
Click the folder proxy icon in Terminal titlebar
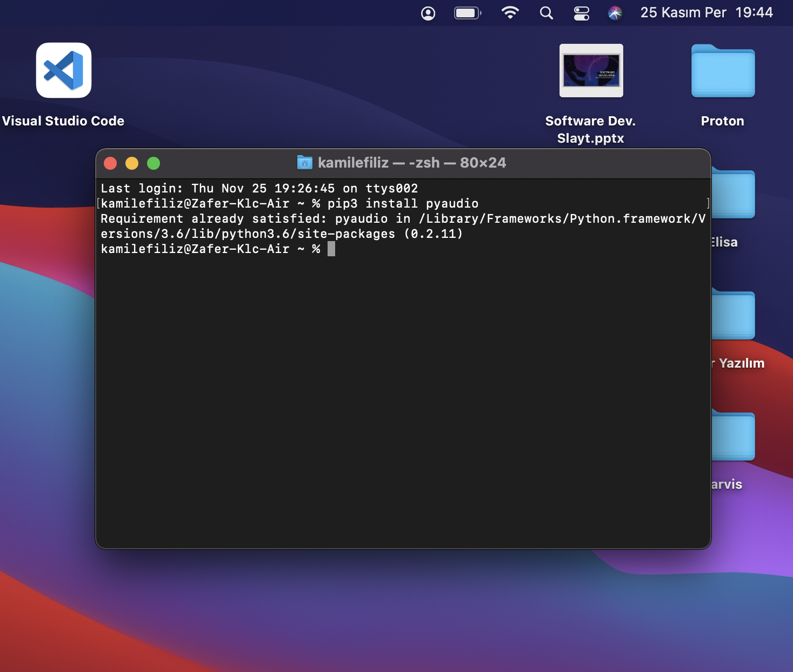click(304, 163)
